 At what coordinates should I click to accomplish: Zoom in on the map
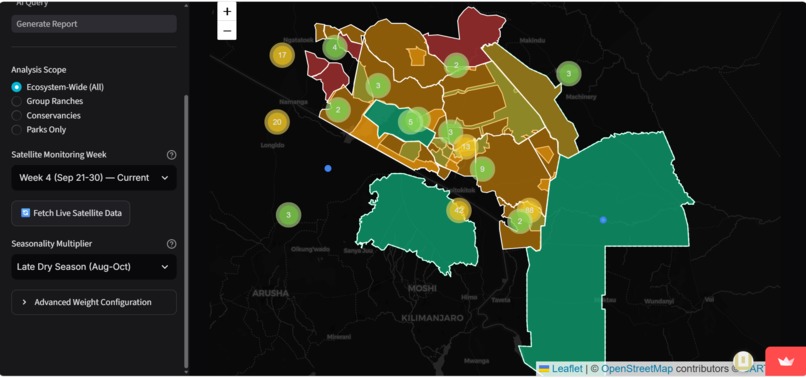(227, 11)
